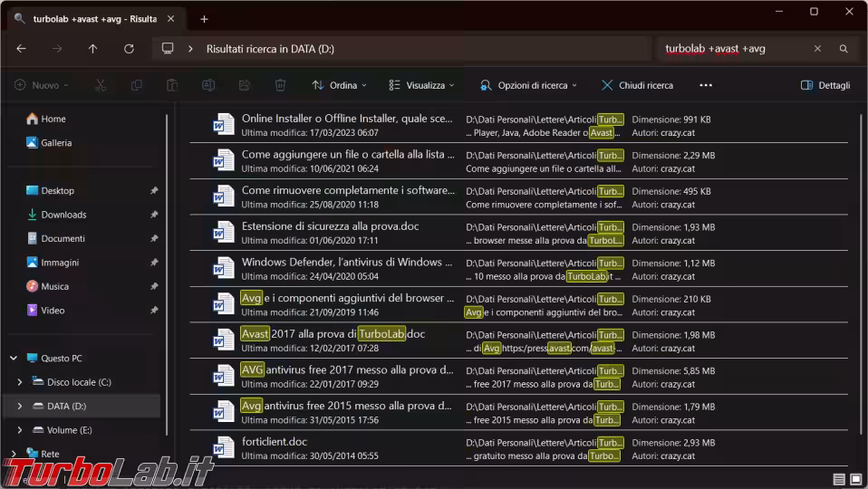Viewport: 868px width, 489px height.
Task: Click the This PC monitor icon in address bar
Action: 168,48
